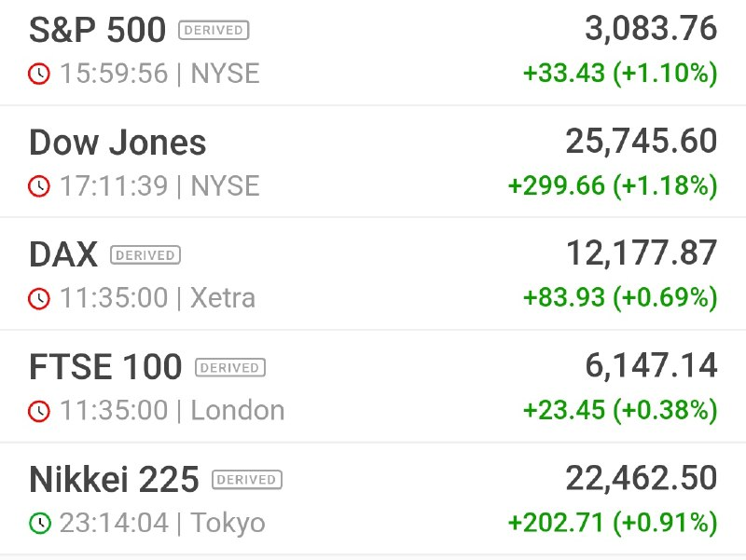This screenshot has width=746, height=560.
Task: Click the DERIVED badge next to DAX
Action: (145, 254)
